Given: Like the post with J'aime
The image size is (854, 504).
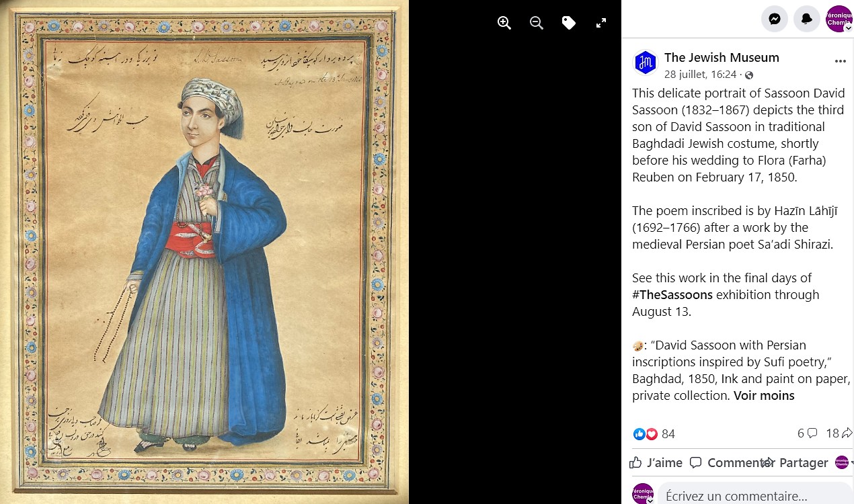Looking at the screenshot, I should pos(656,462).
